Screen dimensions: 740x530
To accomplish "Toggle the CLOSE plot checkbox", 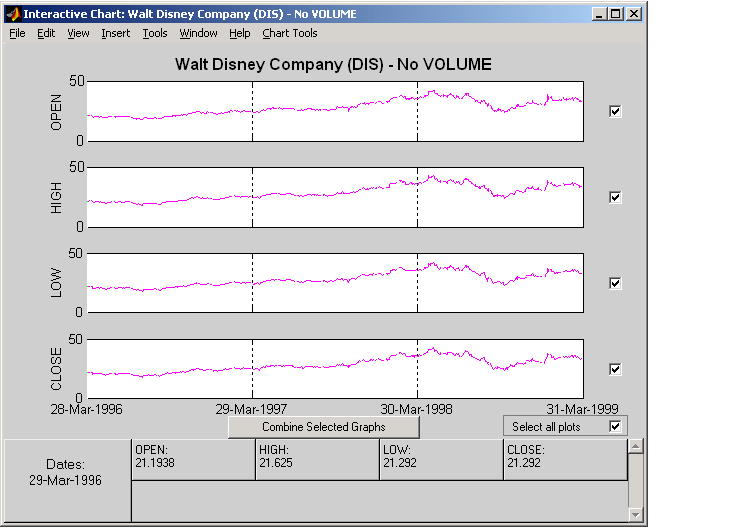I will (x=615, y=369).
